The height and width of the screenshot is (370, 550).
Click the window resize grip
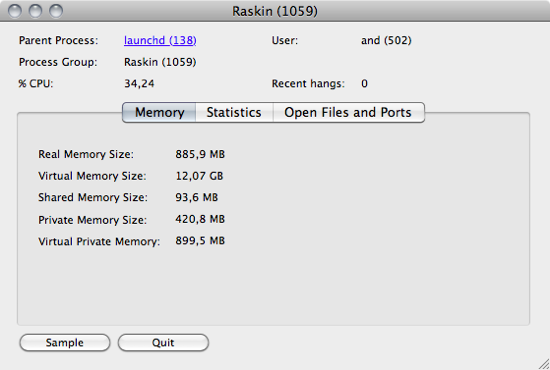coord(544,364)
